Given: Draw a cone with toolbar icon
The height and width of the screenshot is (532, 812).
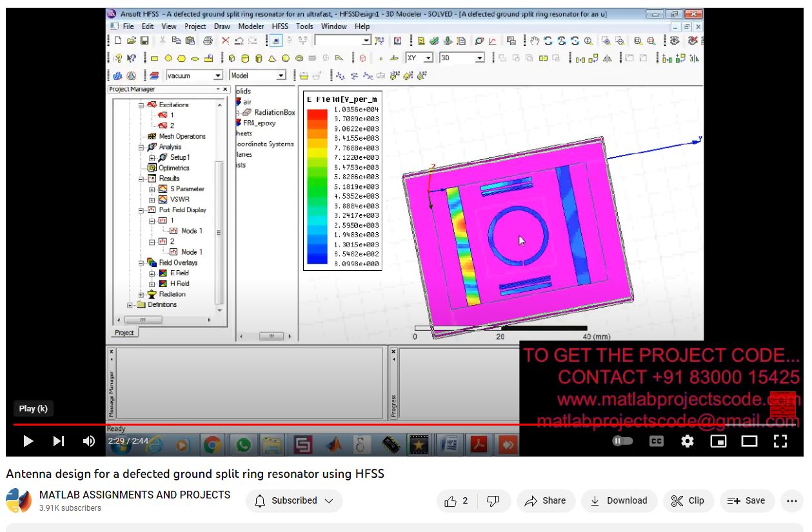Looking at the screenshot, I should point(273,58).
